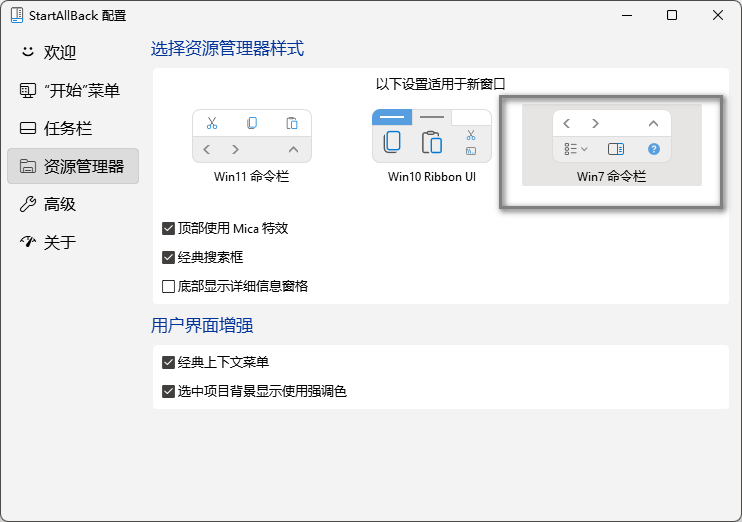Toggle 选中项目背景显示使用强调色 checkbox
This screenshot has height=522, width=742.
169,391
